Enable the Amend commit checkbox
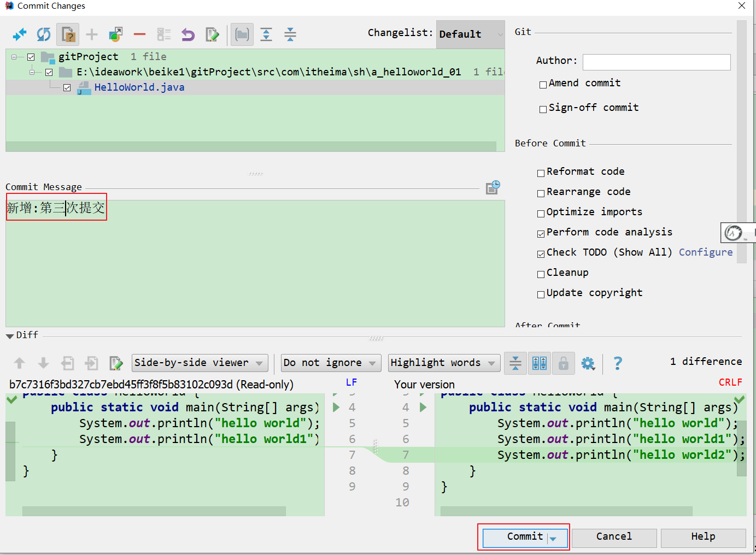 tap(543, 85)
